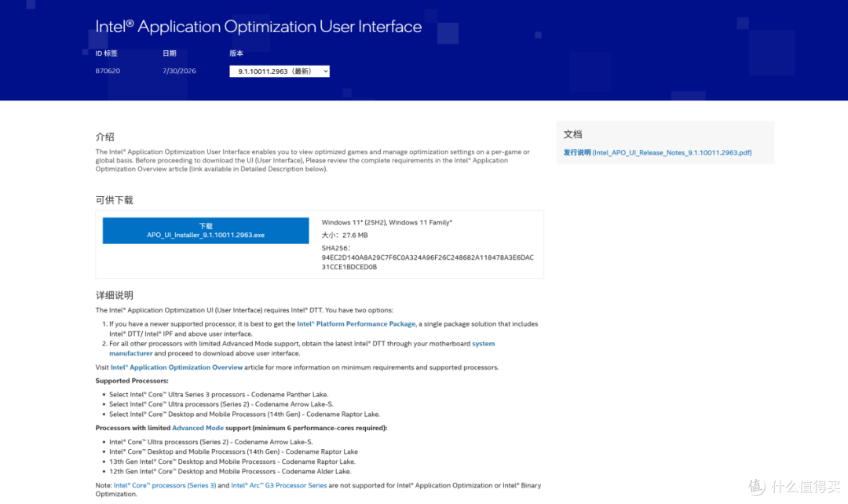Screen dimensions: 848x504
Task: Download APO_UI_Installer_9.1.10011.2963.exe
Action: pos(206,231)
